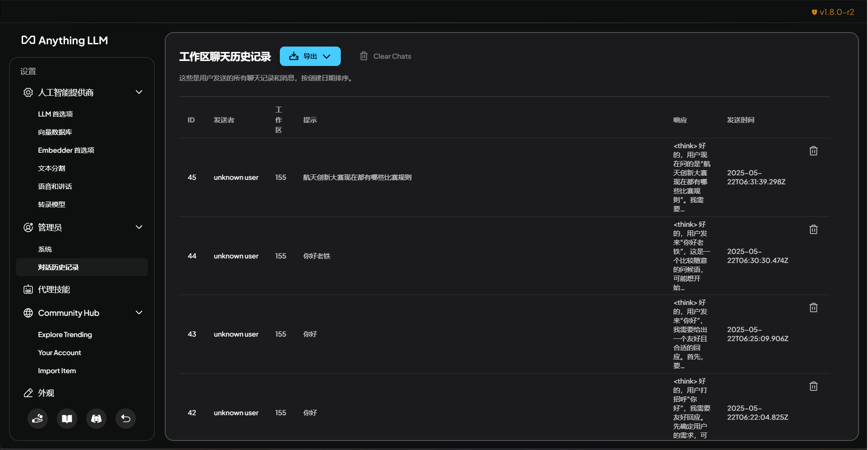This screenshot has width=868, height=450.
Task: Open LLM 首选项 settings
Action: 56,114
